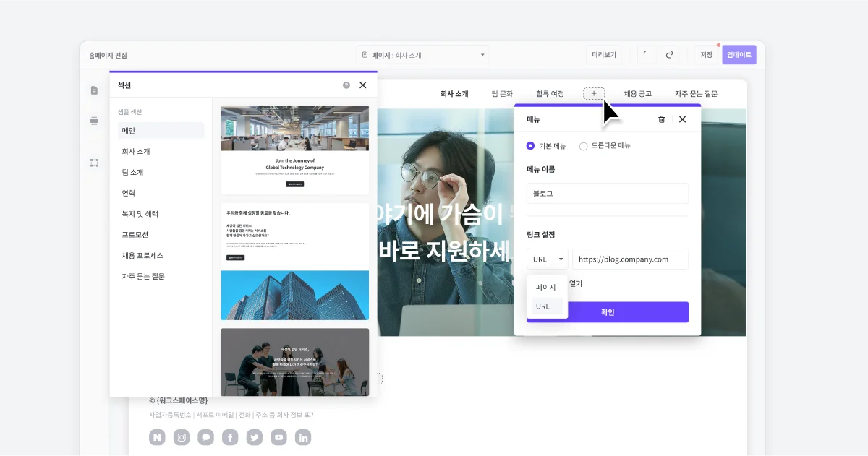Click the redo arrow in top toolbar
This screenshot has width=868, height=456.
click(x=670, y=55)
